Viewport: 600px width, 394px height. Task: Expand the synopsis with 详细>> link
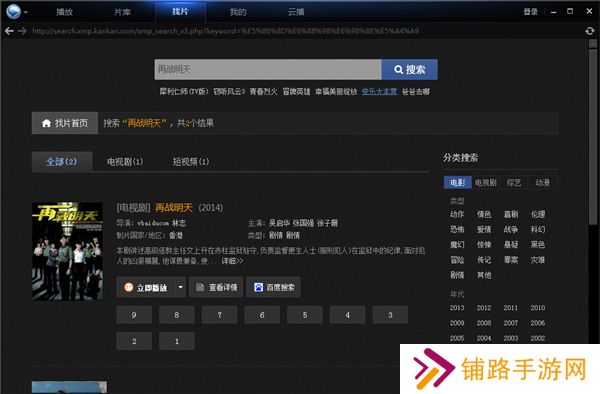coord(232,261)
